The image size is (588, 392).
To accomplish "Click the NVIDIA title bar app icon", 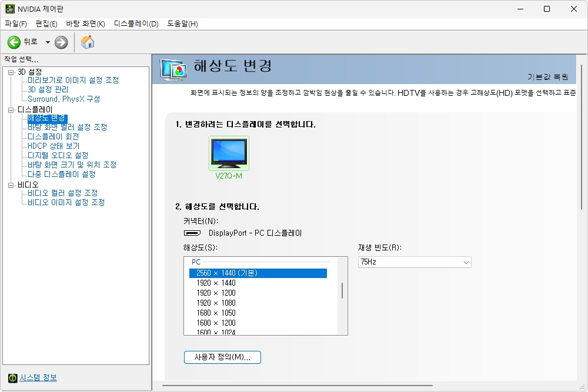I will click(x=10, y=9).
